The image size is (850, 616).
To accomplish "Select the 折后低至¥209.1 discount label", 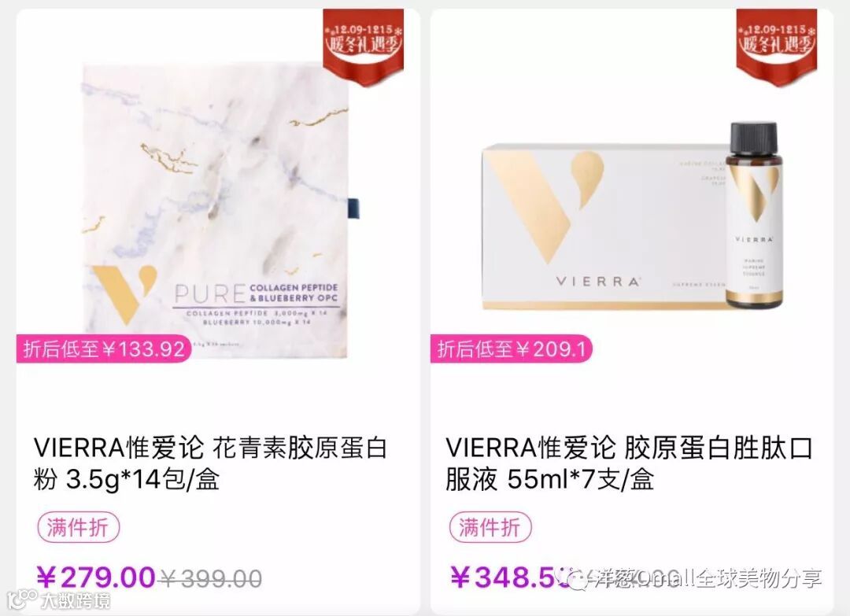I will tap(512, 349).
